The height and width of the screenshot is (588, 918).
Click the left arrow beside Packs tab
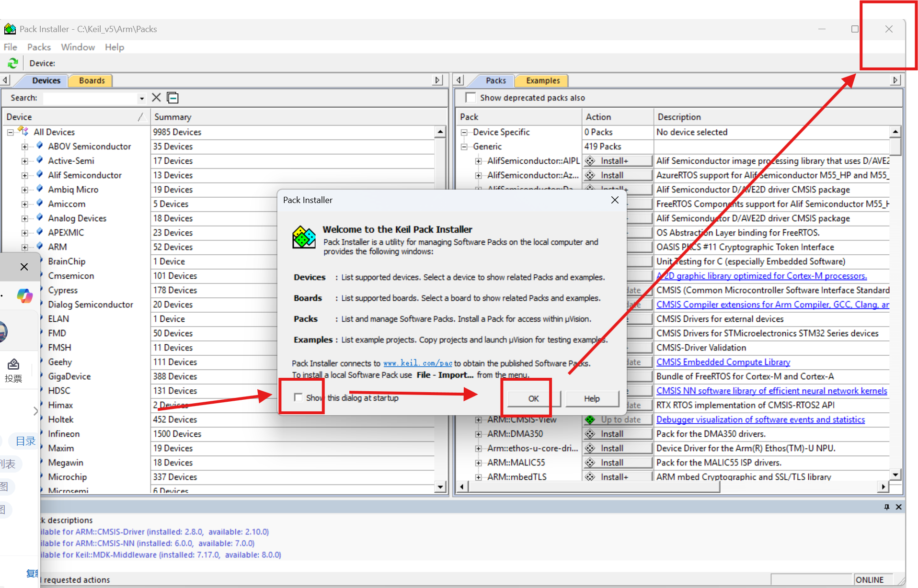459,80
